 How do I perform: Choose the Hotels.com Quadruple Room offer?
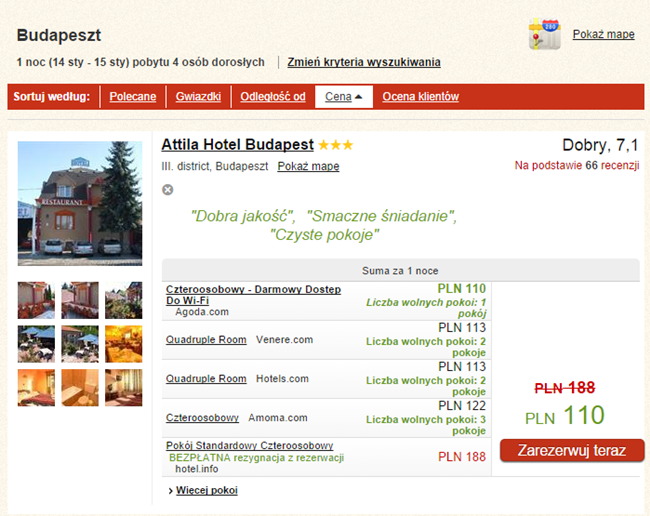click(x=206, y=379)
